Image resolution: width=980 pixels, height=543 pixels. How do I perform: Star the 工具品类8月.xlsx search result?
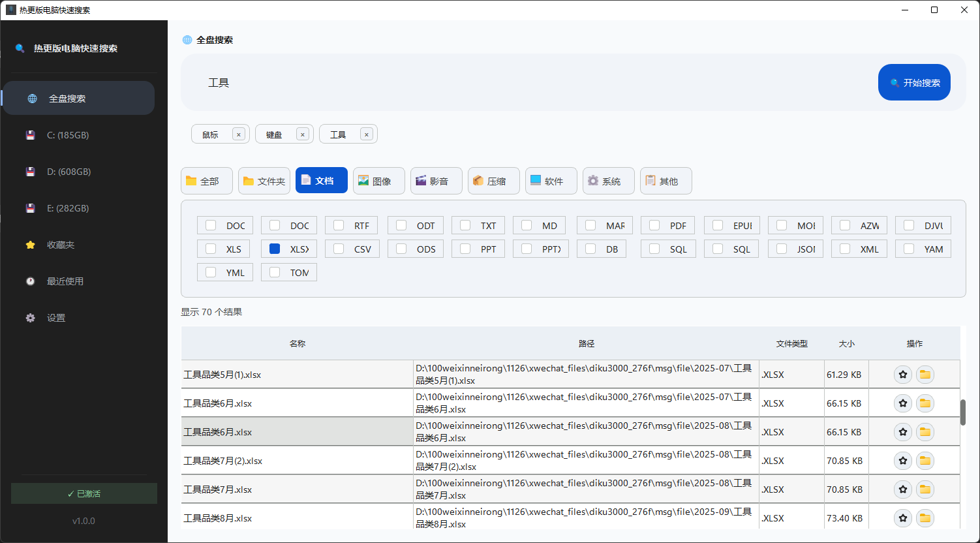902,518
